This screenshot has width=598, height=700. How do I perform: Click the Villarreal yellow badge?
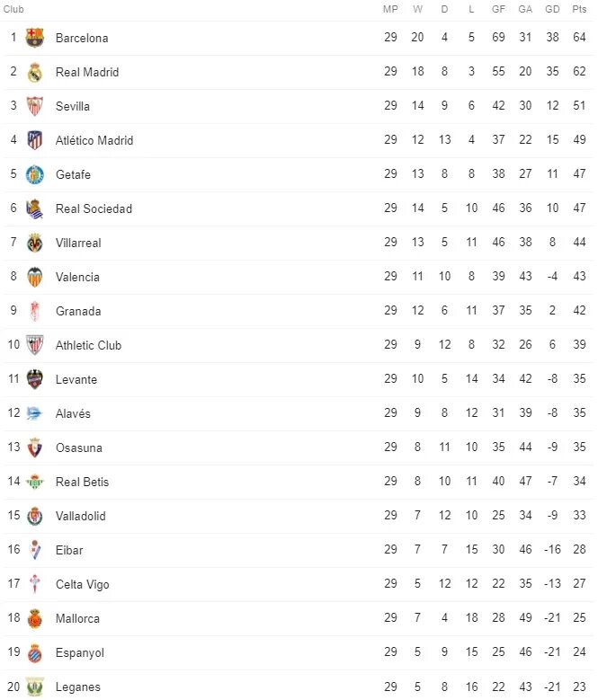pyautogui.click(x=34, y=243)
